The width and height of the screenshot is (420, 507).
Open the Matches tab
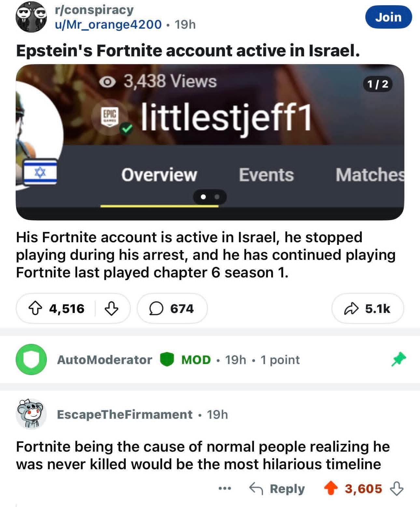370,175
